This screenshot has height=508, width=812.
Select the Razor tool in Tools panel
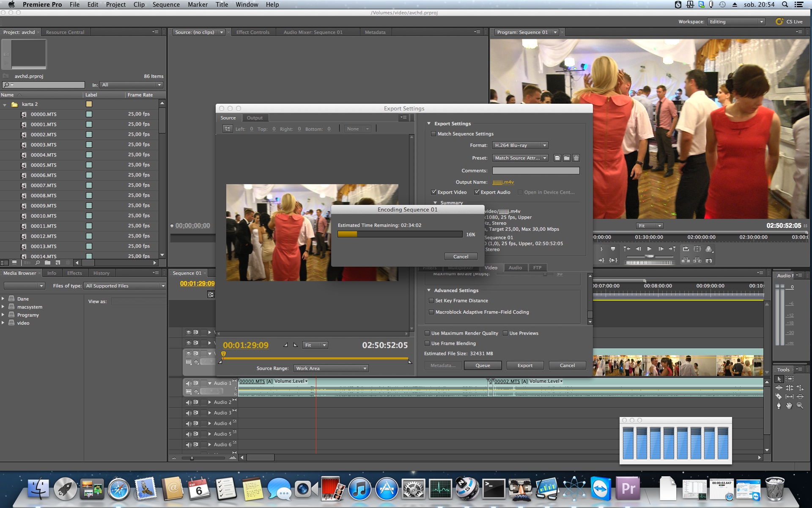point(779,396)
